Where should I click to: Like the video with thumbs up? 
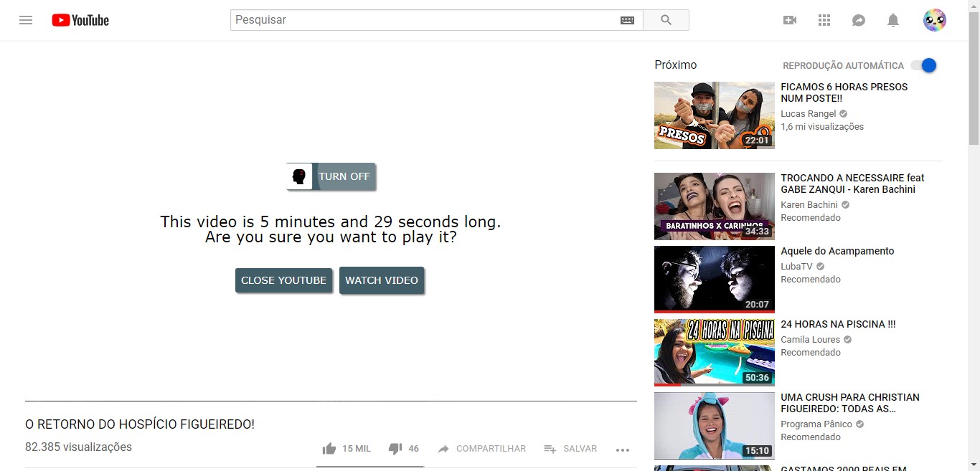pyautogui.click(x=347, y=449)
